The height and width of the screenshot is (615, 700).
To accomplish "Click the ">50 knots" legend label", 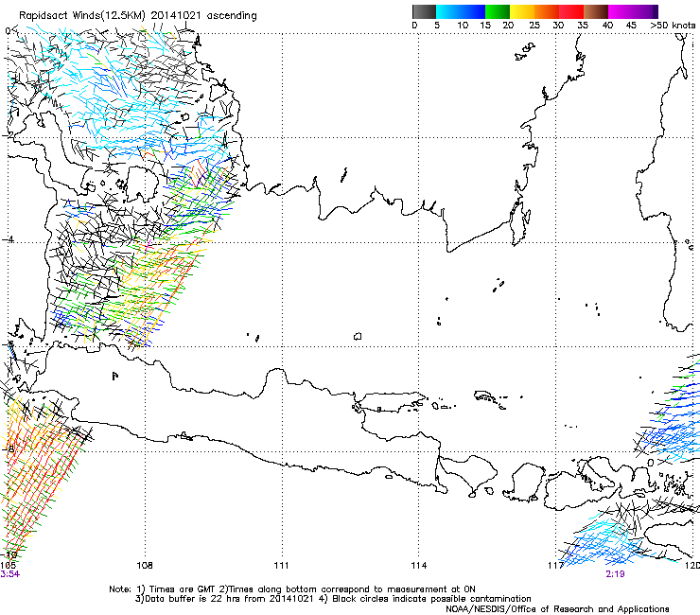I will tap(673, 26).
